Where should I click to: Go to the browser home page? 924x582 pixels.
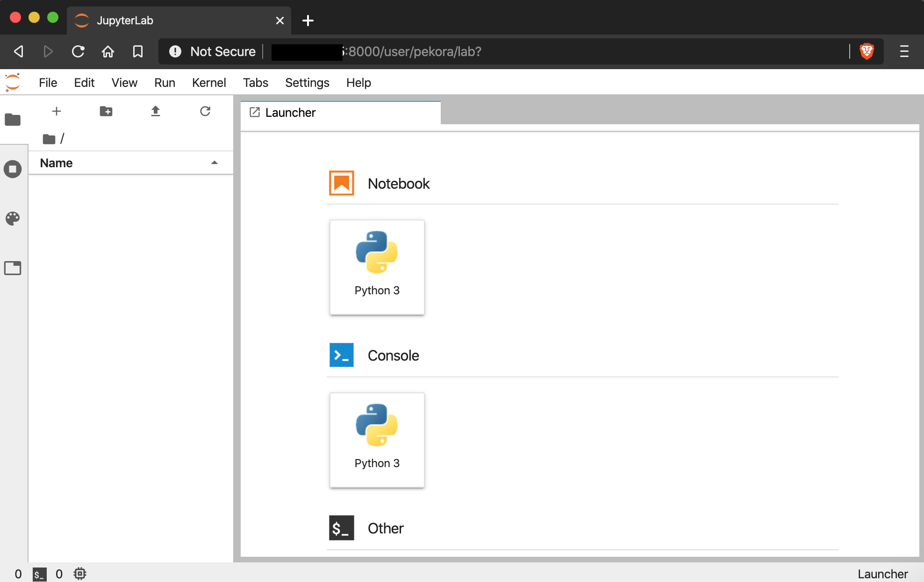tap(108, 51)
